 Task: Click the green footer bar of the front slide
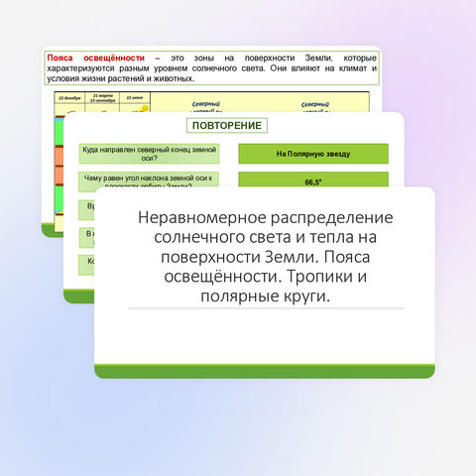pos(265,371)
